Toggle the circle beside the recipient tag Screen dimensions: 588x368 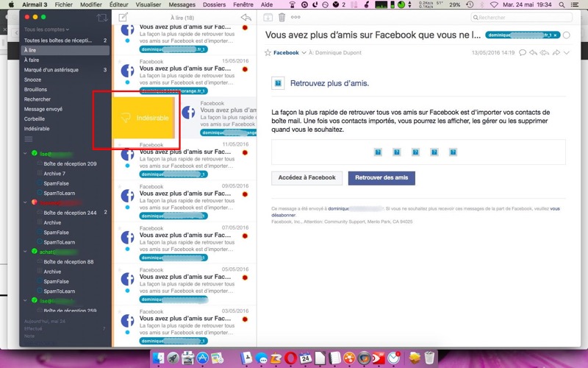point(566,35)
